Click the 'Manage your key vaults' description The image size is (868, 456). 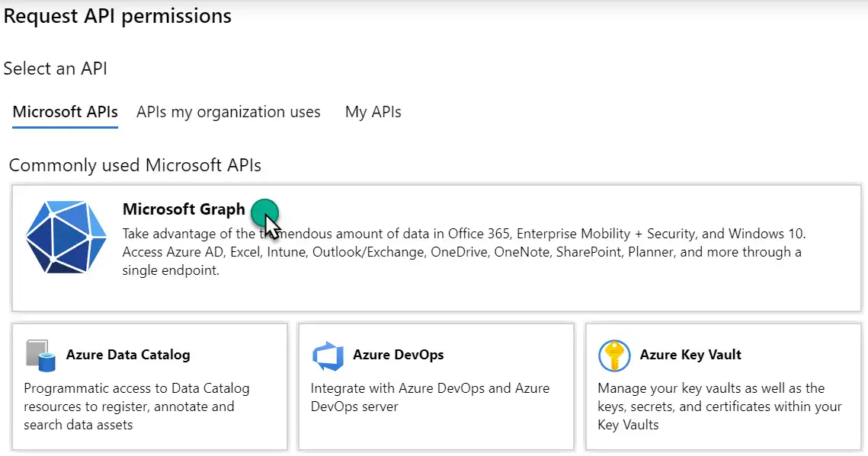(719, 407)
